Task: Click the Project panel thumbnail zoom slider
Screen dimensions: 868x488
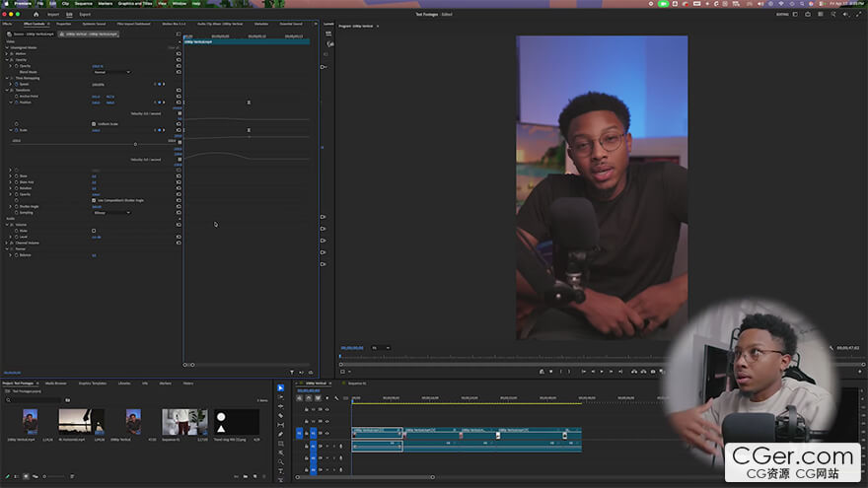Action: pos(55,476)
